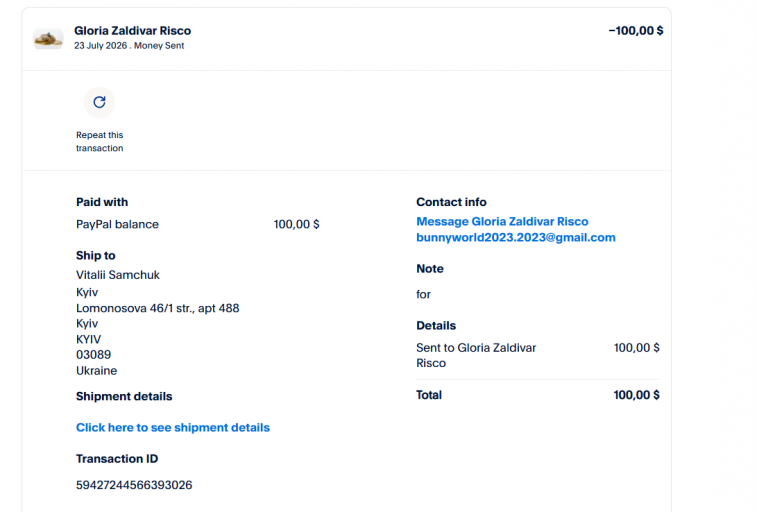Click the 'Lomonosova 46/1 str., apt 488' address line
Viewport: 757px width, 512px height.
pos(157,308)
